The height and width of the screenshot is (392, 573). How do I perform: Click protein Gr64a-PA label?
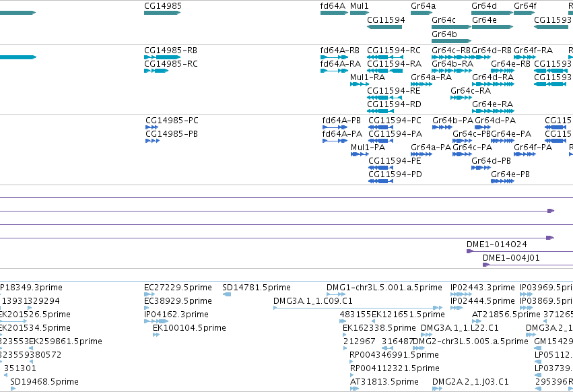[x=431, y=148]
